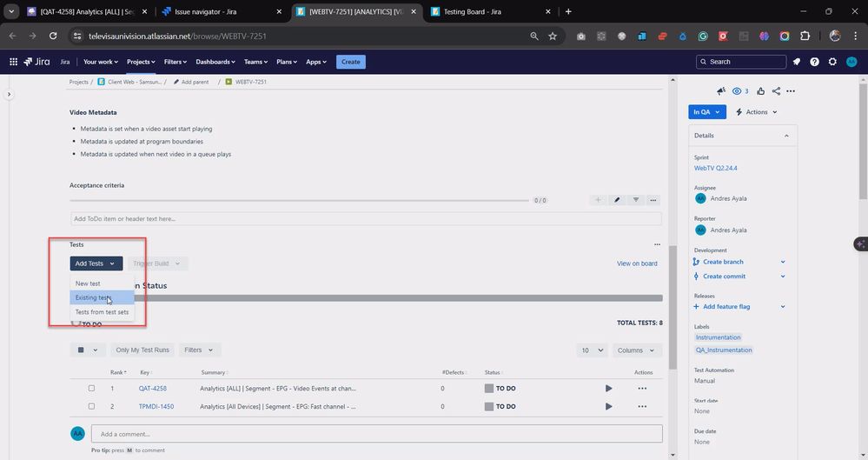
Task: Reload the browser page
Action: [53, 36]
